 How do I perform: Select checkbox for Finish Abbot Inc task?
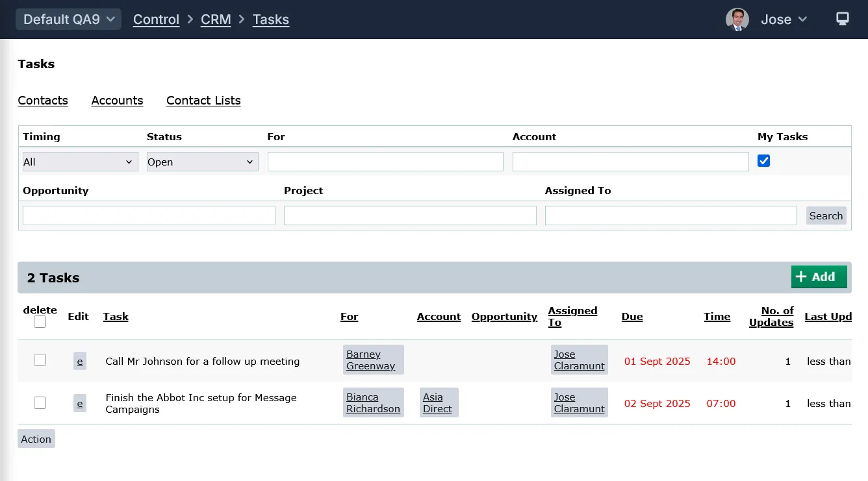[x=40, y=403]
